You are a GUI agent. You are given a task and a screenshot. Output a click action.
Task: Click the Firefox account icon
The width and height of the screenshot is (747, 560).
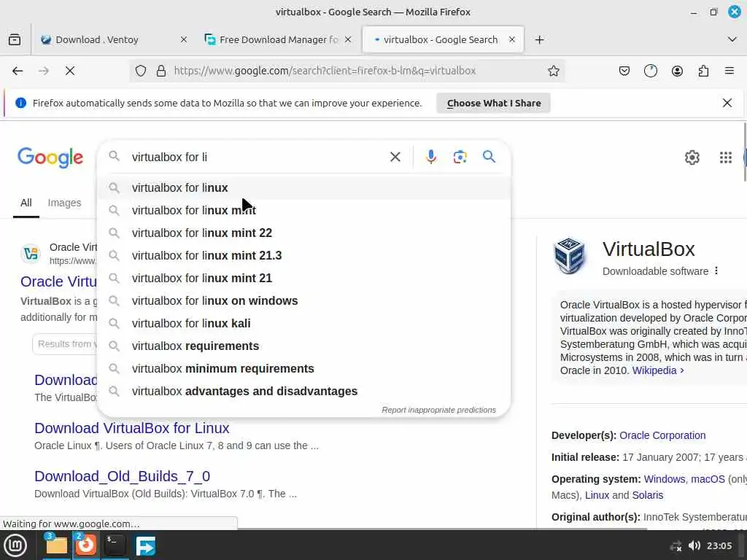click(x=677, y=71)
